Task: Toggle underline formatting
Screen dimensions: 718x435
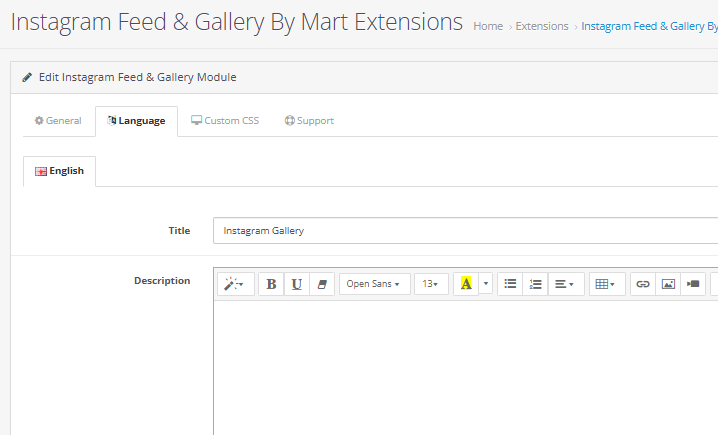Action: tap(296, 284)
